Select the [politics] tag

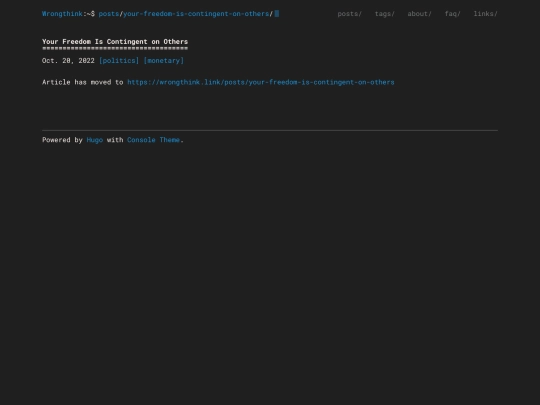point(119,61)
